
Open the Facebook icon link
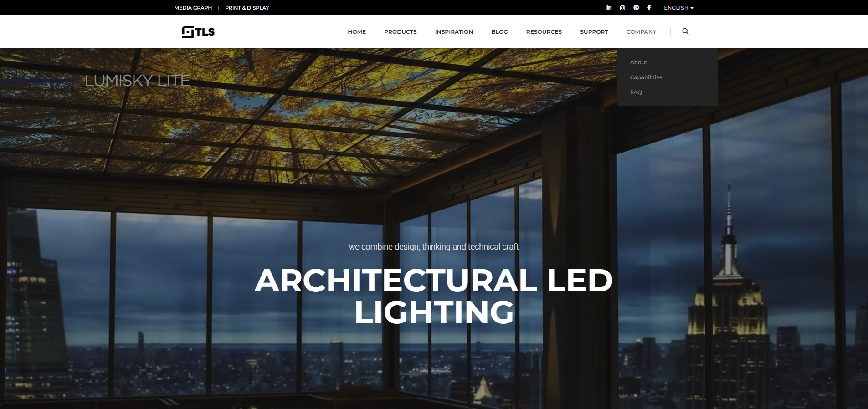(x=649, y=8)
